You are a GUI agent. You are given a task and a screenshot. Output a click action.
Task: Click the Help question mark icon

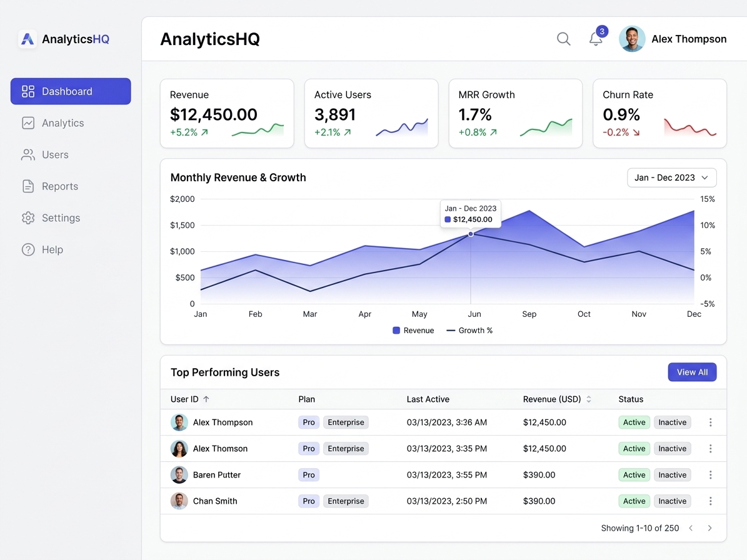tap(28, 249)
